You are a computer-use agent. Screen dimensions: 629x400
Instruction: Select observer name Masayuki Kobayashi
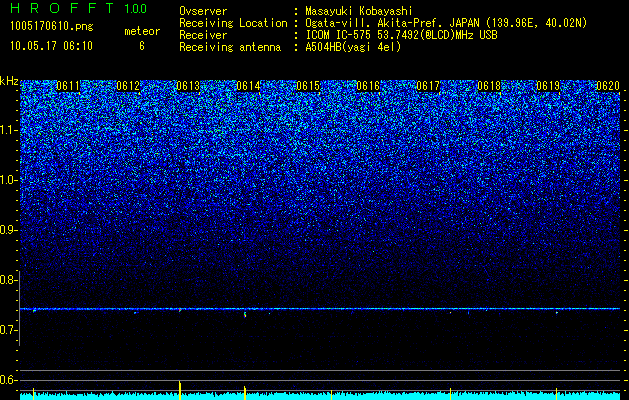pos(359,12)
